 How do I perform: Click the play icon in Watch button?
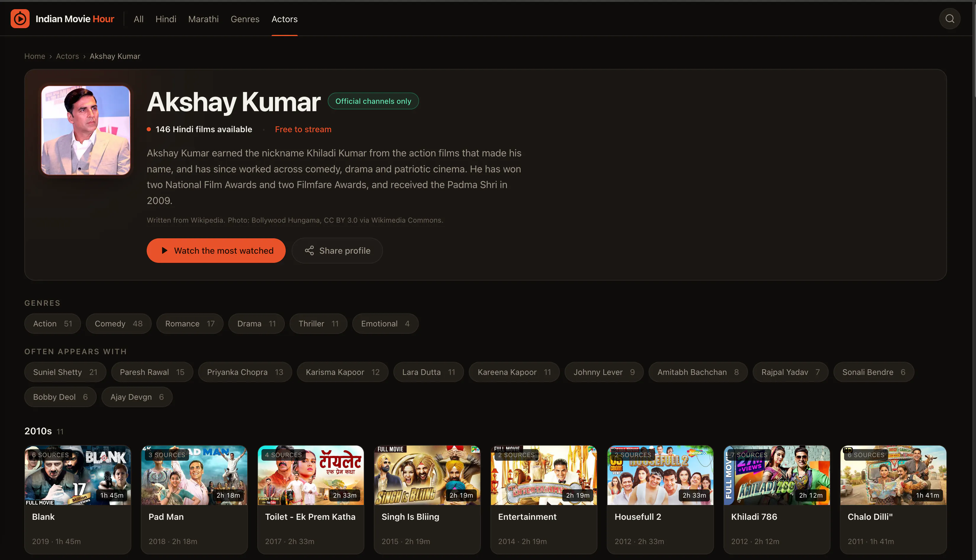(164, 251)
